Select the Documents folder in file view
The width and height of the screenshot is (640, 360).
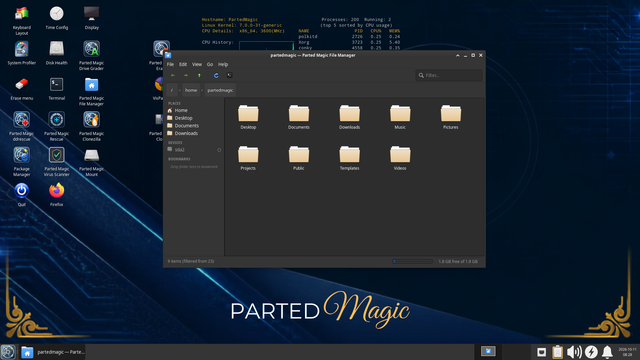tap(299, 117)
